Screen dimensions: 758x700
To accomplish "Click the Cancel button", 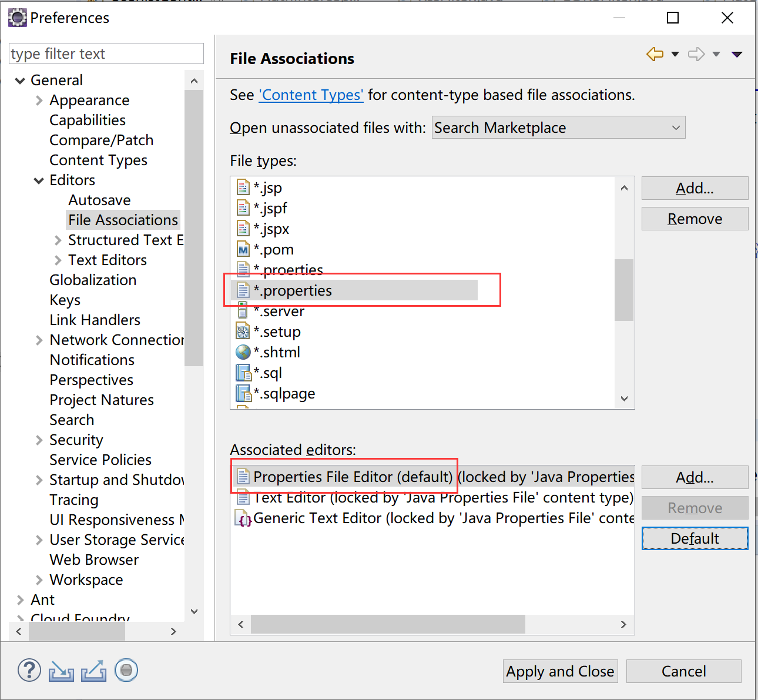I will point(684,671).
